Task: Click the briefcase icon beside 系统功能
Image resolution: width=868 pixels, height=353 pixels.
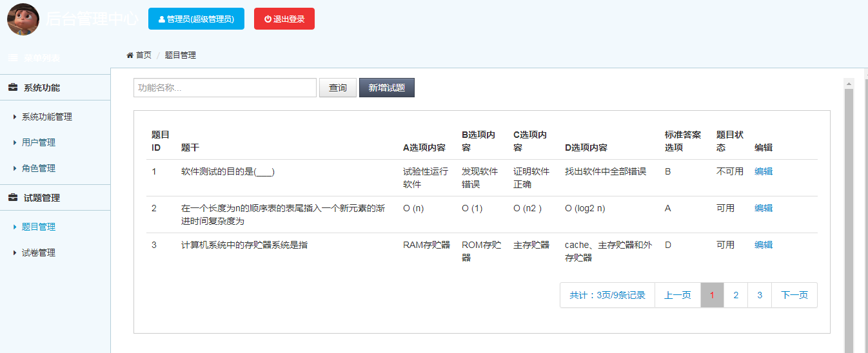Action: [13, 88]
